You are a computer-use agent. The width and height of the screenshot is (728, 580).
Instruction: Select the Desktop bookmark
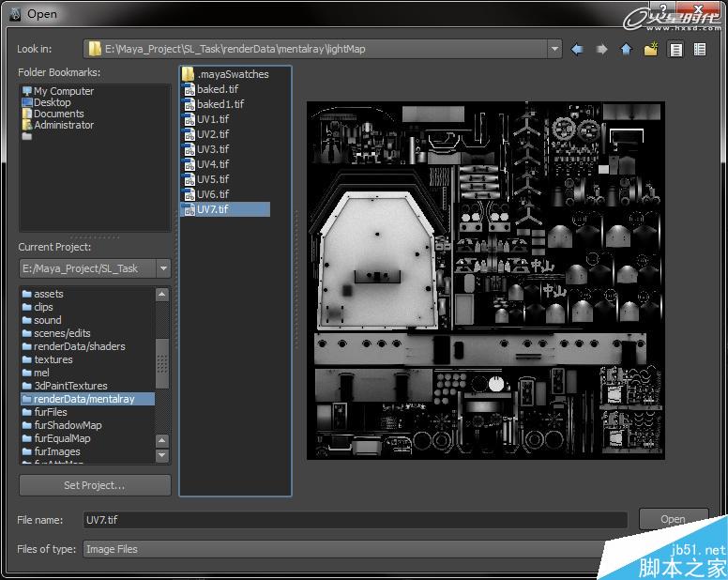(53, 102)
